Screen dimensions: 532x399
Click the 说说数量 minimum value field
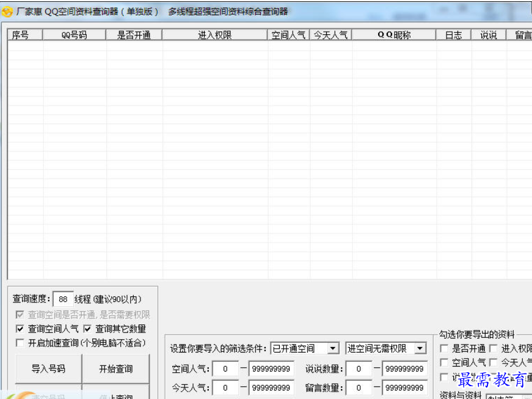coord(359,369)
